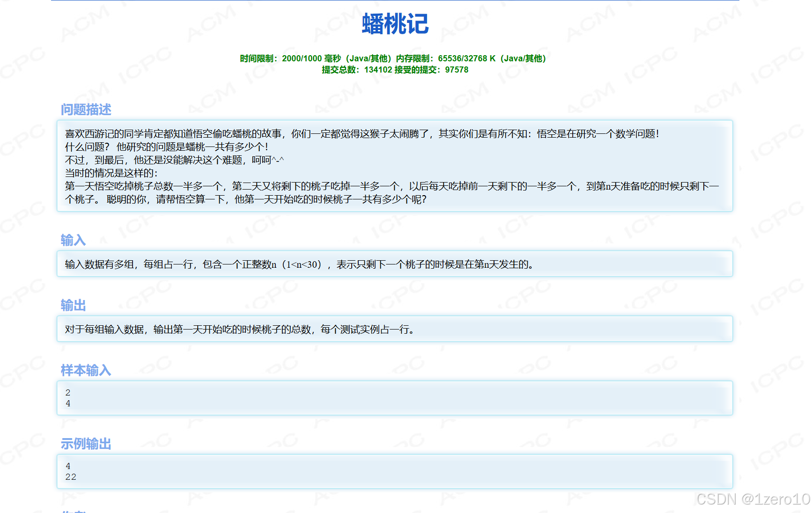
Task: Click the line 当时的情况是这样的
Action: tap(111, 173)
